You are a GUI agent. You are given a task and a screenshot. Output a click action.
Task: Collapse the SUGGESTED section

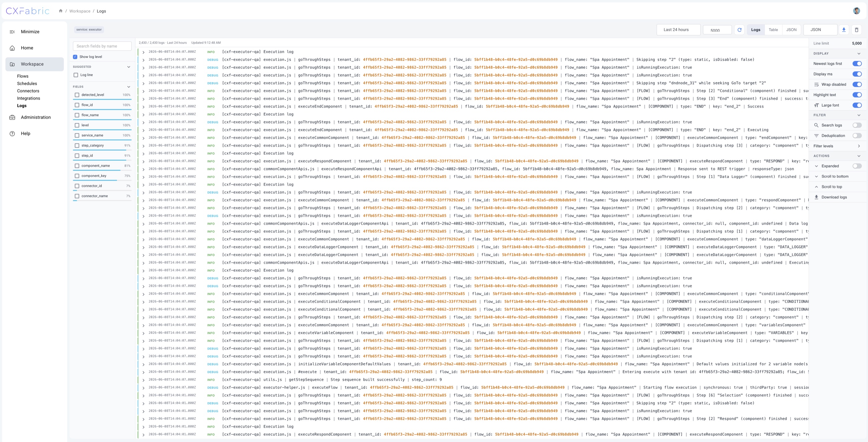click(x=129, y=67)
